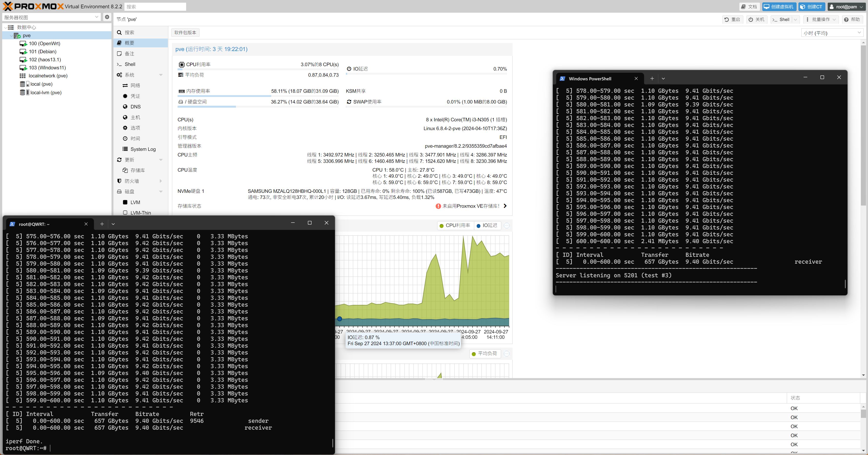Select the Windows PowerShell tab

[599, 79]
